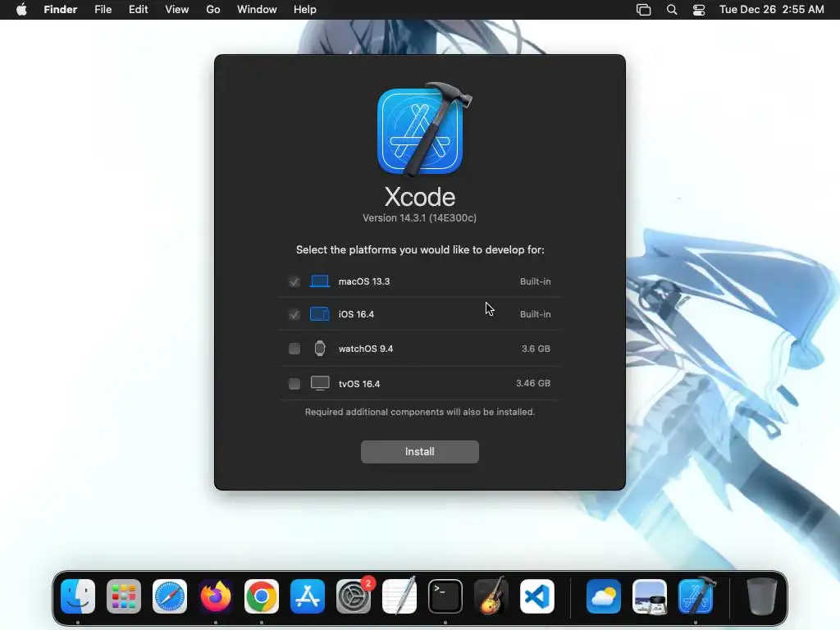This screenshot has height=630, width=840.
Task: Open Spotlight search in menu bar
Action: coord(672,10)
